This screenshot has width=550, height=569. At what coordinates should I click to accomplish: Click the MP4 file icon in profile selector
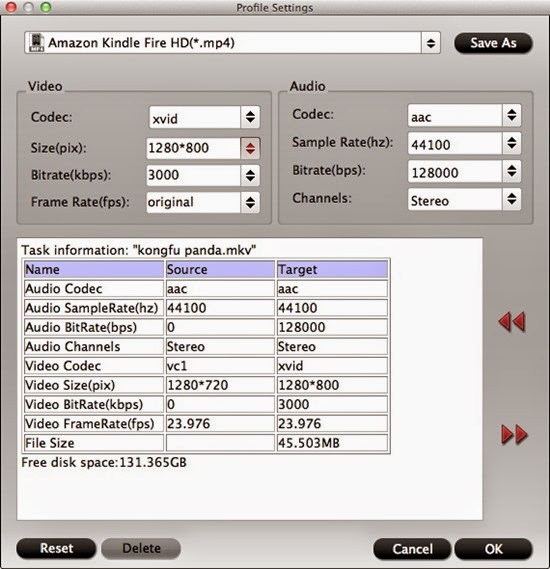pos(36,43)
